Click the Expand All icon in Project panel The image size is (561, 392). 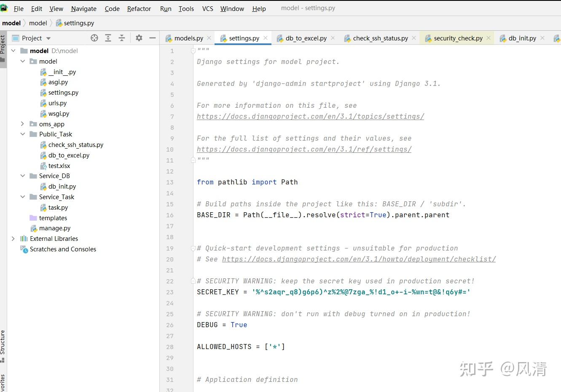pos(108,38)
